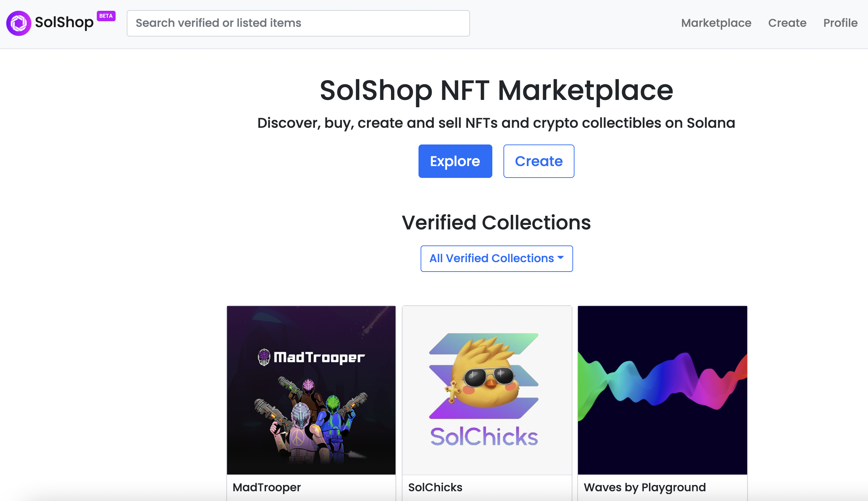Image resolution: width=868 pixels, height=501 pixels.
Task: Click the purple SolShop logo icon
Action: tap(18, 23)
